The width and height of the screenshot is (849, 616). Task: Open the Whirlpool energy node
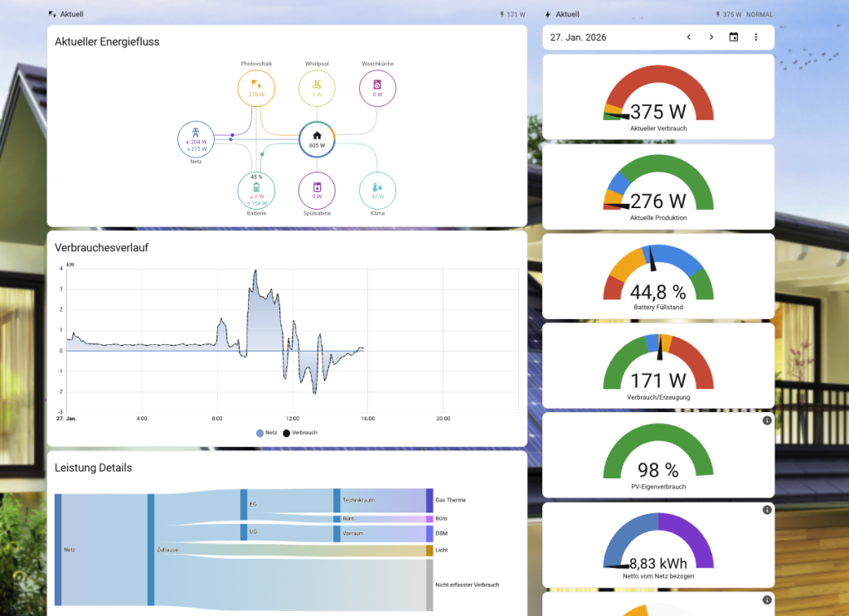(317, 84)
